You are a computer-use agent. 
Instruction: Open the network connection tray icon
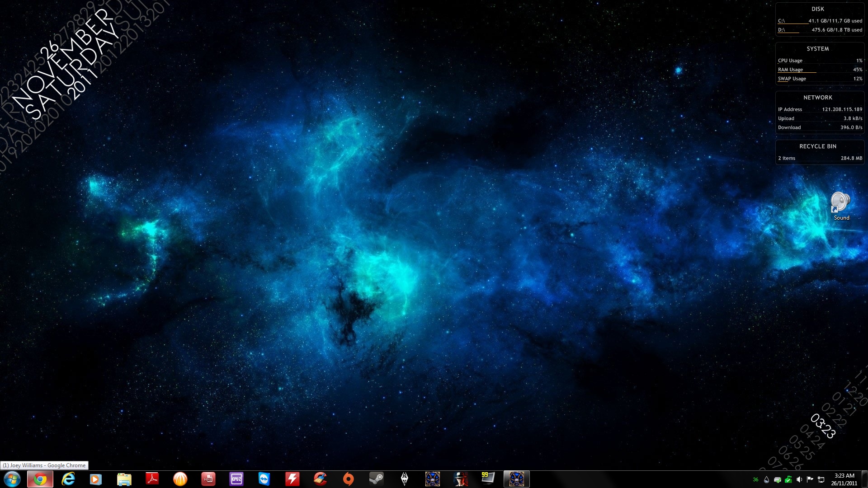tap(821, 479)
